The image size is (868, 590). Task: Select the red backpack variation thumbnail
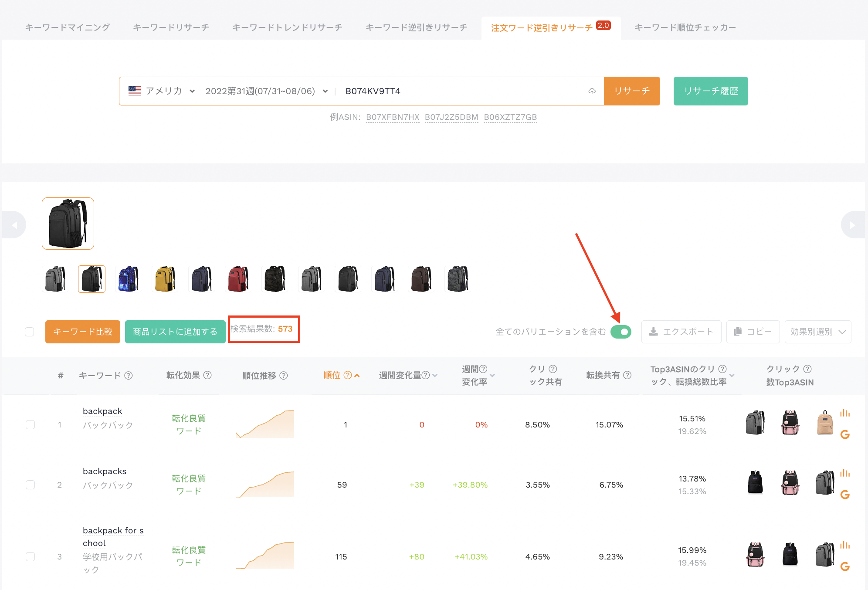pos(238,279)
